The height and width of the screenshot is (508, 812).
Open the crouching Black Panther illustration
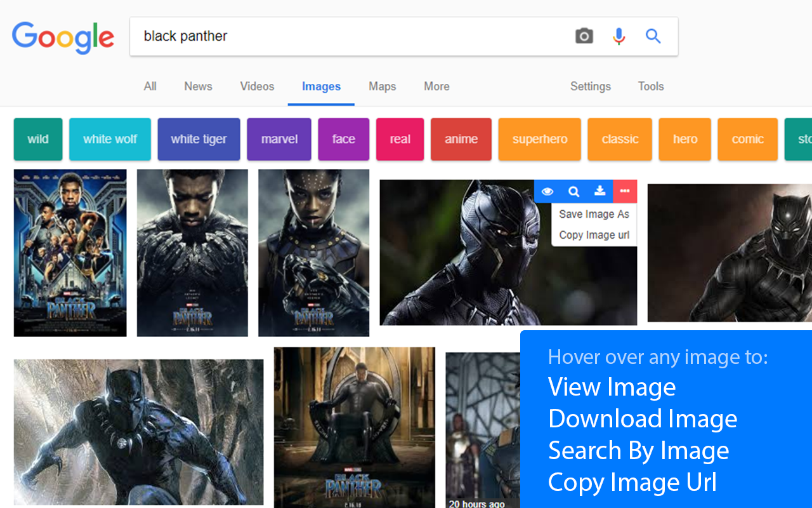(139, 432)
